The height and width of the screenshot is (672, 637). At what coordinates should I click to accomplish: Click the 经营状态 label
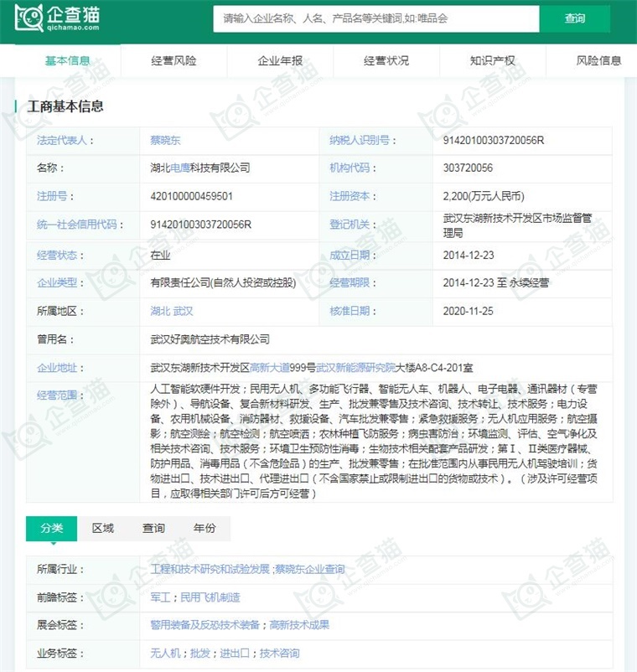click(x=57, y=256)
